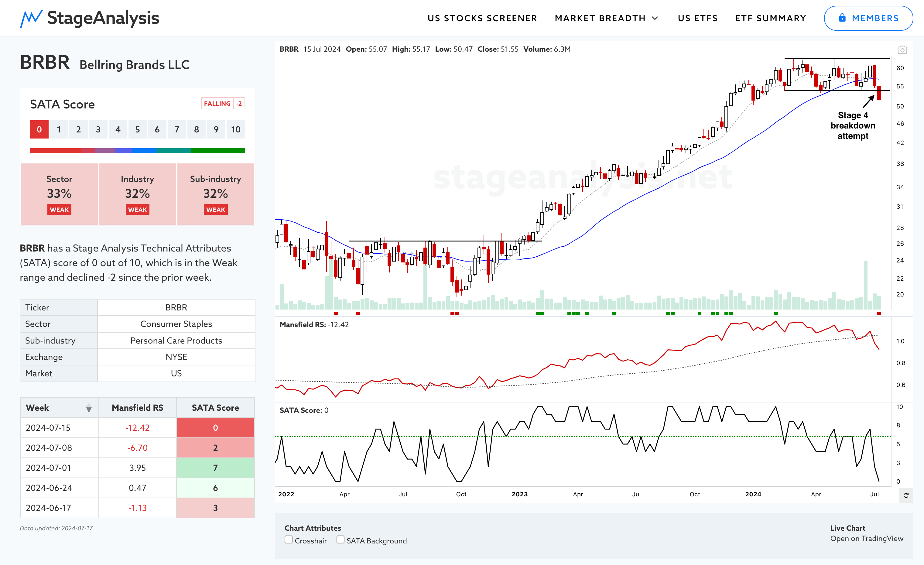Click the score 10 box
The width and height of the screenshot is (924, 565).
pyautogui.click(x=235, y=129)
